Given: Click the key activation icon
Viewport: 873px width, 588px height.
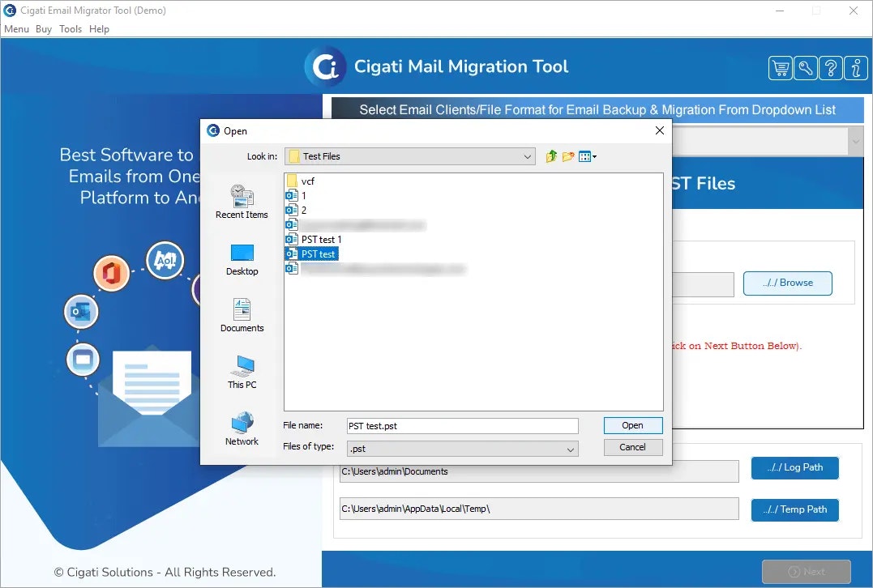Looking at the screenshot, I should [x=805, y=68].
